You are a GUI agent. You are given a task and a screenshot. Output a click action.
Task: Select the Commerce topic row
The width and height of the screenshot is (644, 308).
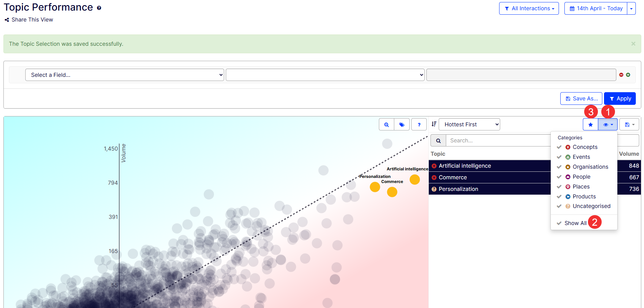490,178
